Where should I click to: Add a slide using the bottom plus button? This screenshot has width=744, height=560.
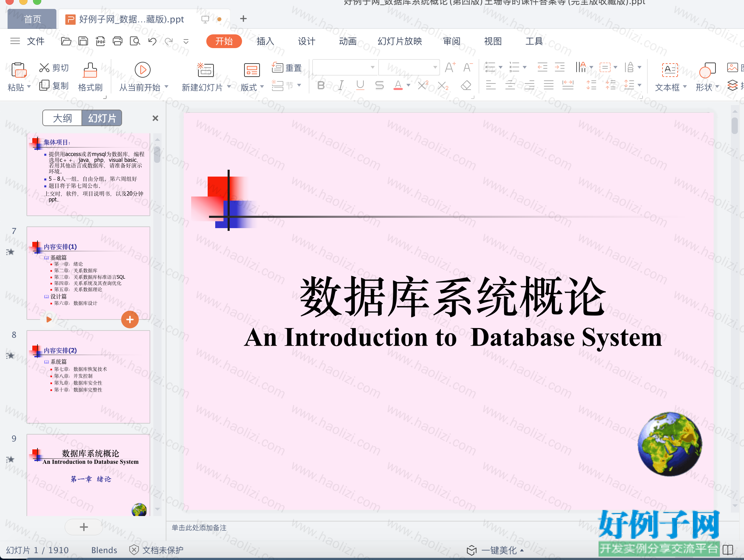coord(84,527)
